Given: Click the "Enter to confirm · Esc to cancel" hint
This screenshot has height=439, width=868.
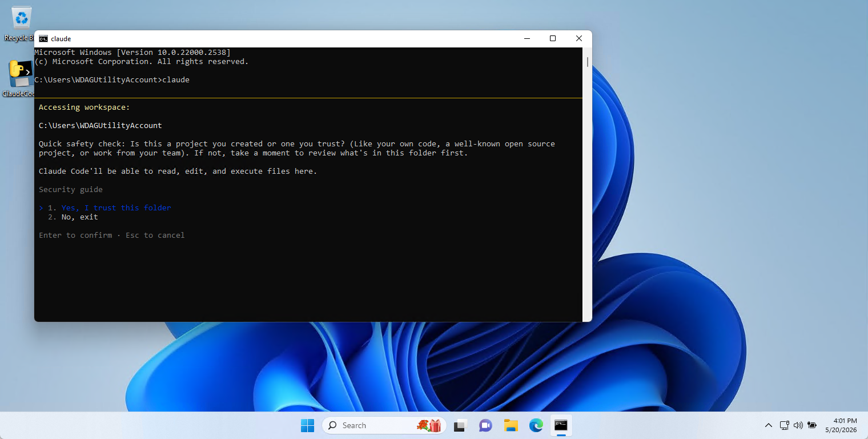Looking at the screenshot, I should [x=112, y=236].
